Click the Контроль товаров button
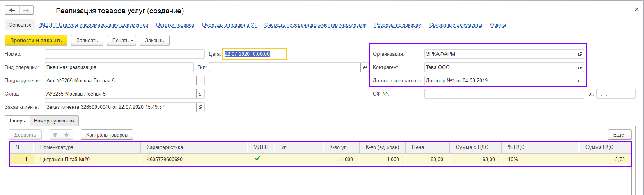Image resolution: width=644 pixels, height=195 pixels. tap(106, 135)
